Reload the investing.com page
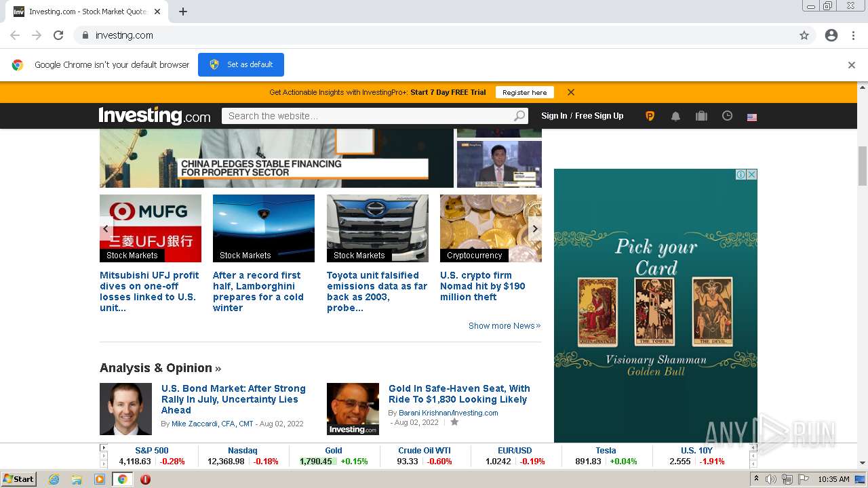Image resolution: width=868 pixels, height=488 pixels. (x=58, y=35)
